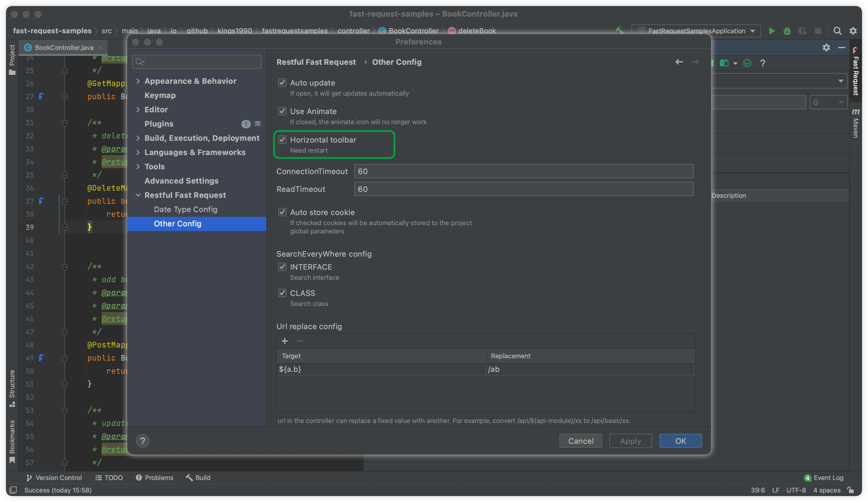Select Date Type Config settings page
The width and height of the screenshot is (868, 502).
pyautogui.click(x=185, y=209)
